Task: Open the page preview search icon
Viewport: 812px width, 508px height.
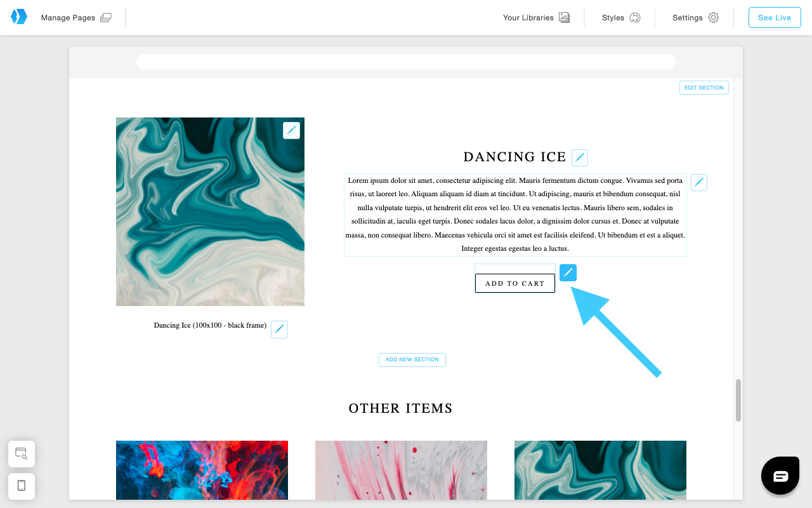Action: pyautogui.click(x=22, y=454)
